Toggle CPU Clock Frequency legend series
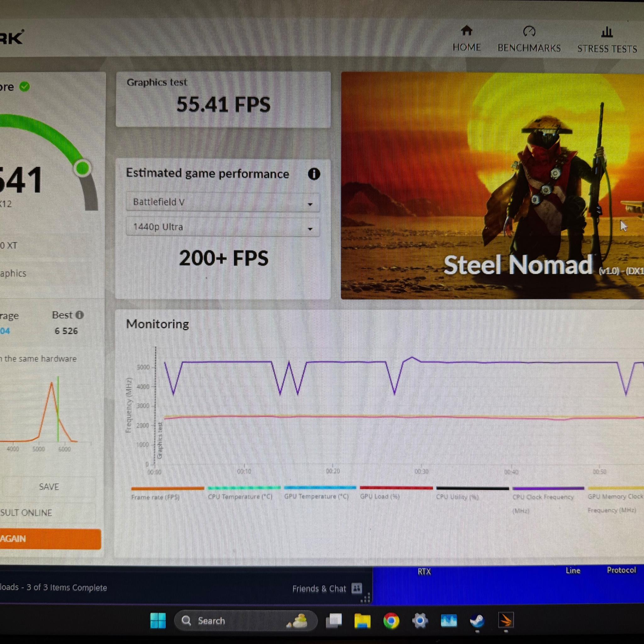 548,501
